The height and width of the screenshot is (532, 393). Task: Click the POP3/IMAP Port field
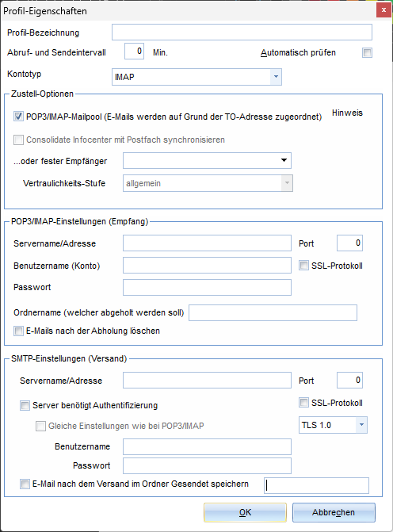click(349, 243)
